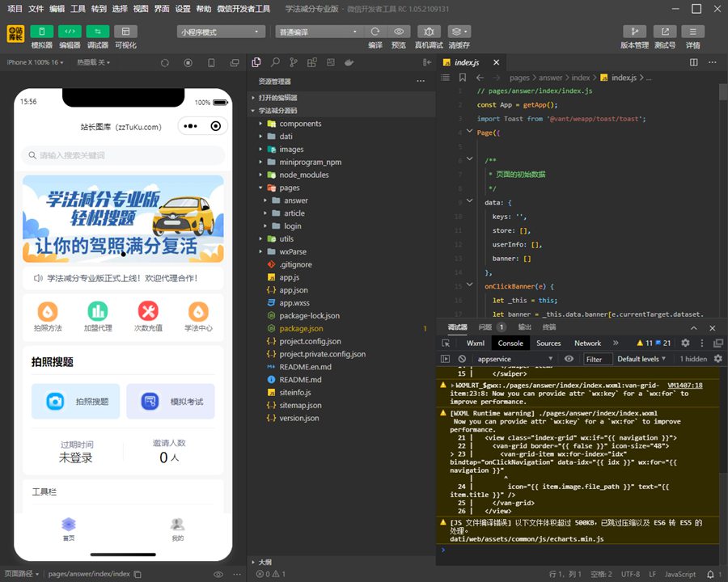The height and width of the screenshot is (582, 728).
Task: Tap the 我的 tab in simulator bottom bar
Action: pyautogui.click(x=177, y=529)
